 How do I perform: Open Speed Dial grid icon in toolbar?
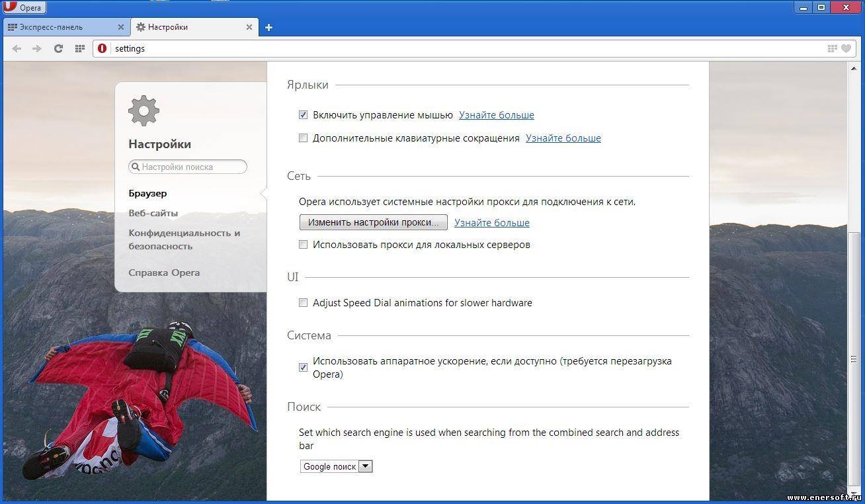pos(80,48)
